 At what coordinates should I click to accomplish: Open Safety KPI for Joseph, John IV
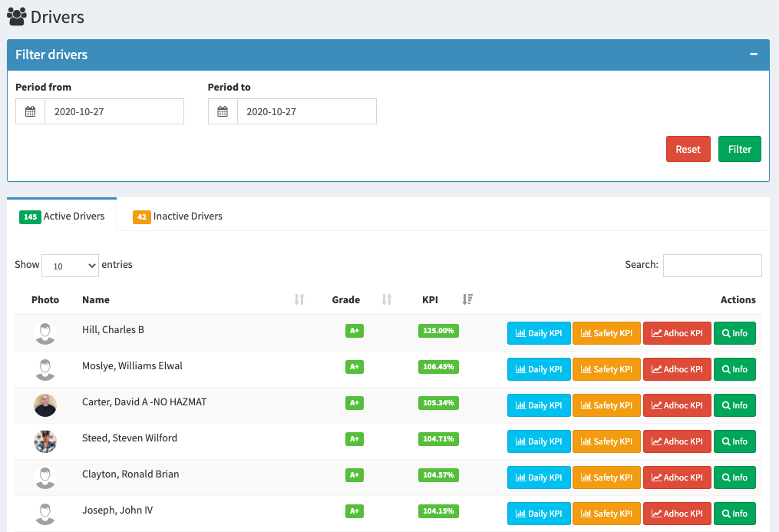[x=606, y=514]
